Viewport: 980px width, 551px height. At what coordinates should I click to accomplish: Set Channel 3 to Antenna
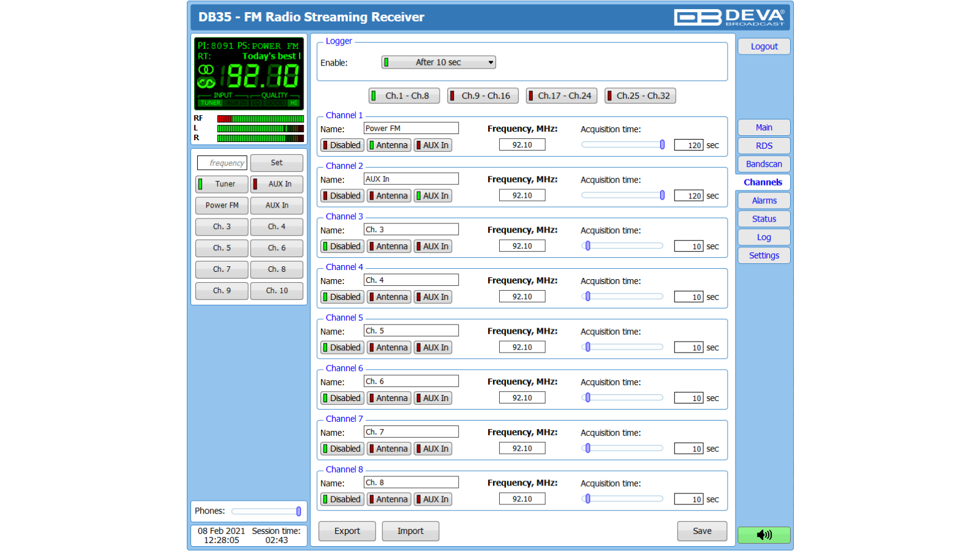[389, 246]
